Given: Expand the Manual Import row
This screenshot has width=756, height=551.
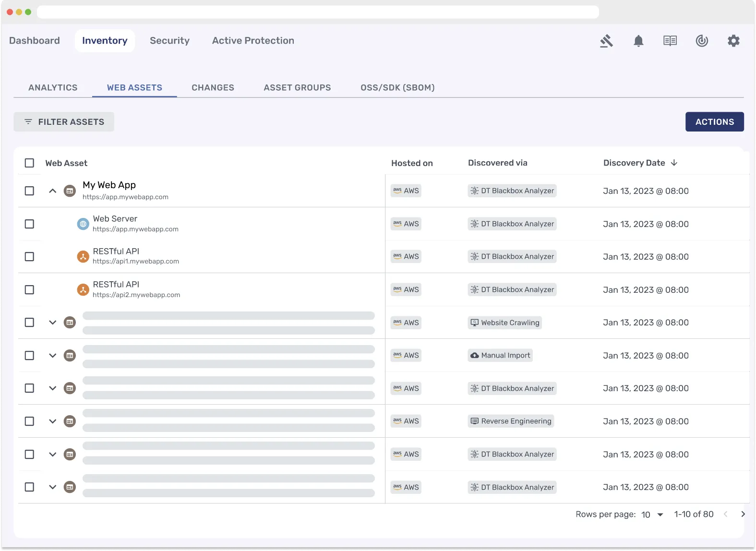Looking at the screenshot, I should (53, 356).
